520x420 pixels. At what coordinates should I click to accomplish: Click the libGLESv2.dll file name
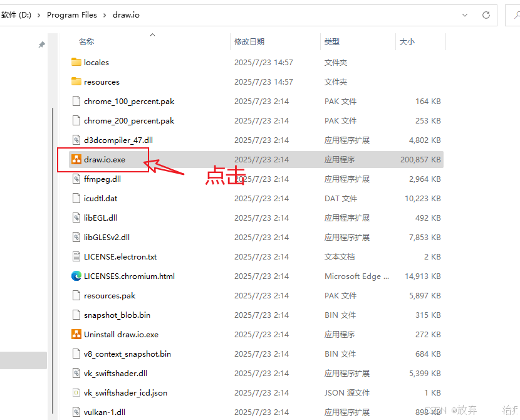107,237
